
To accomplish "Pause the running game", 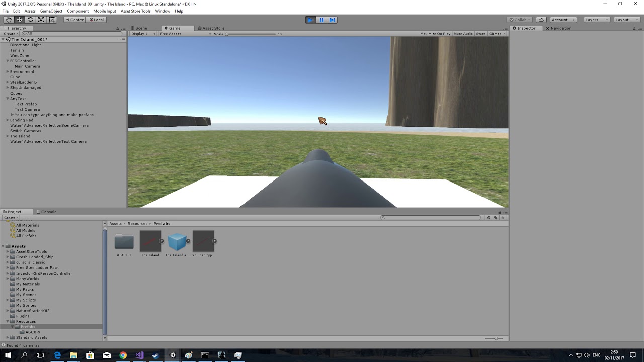I will pyautogui.click(x=321, y=20).
